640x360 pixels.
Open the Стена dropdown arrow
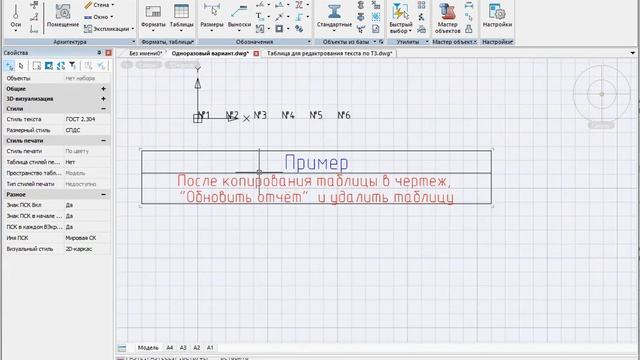[x=113, y=5]
